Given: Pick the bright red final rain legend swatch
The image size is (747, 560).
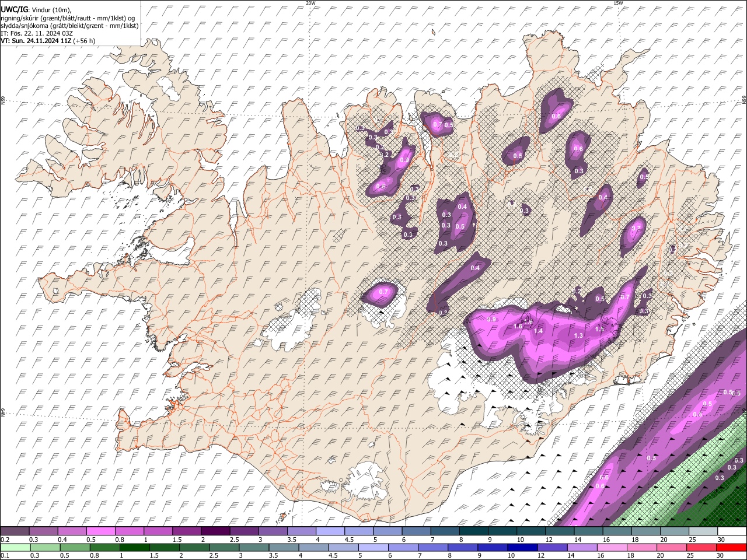Looking at the screenshot, I should point(732,547).
